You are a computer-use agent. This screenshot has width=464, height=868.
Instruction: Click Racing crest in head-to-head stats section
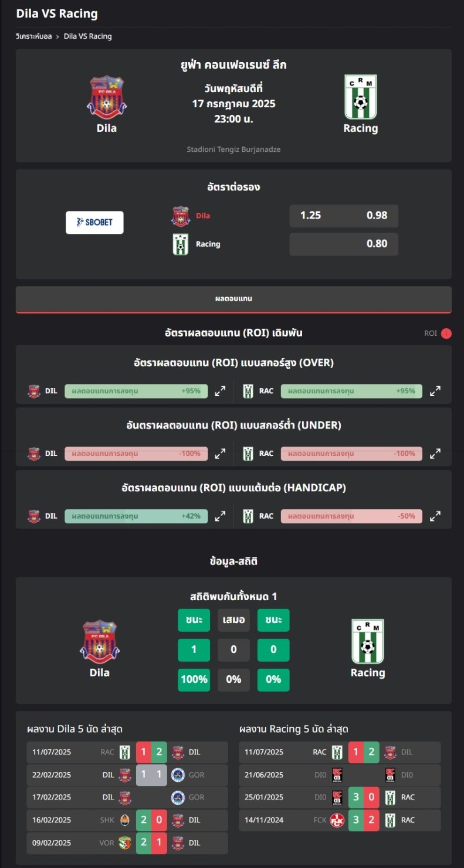(x=368, y=641)
